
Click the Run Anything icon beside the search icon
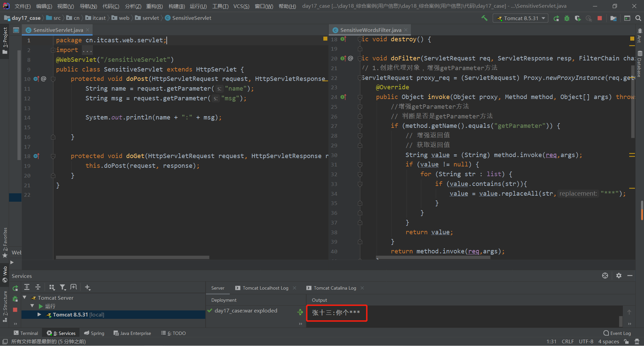coord(627,18)
